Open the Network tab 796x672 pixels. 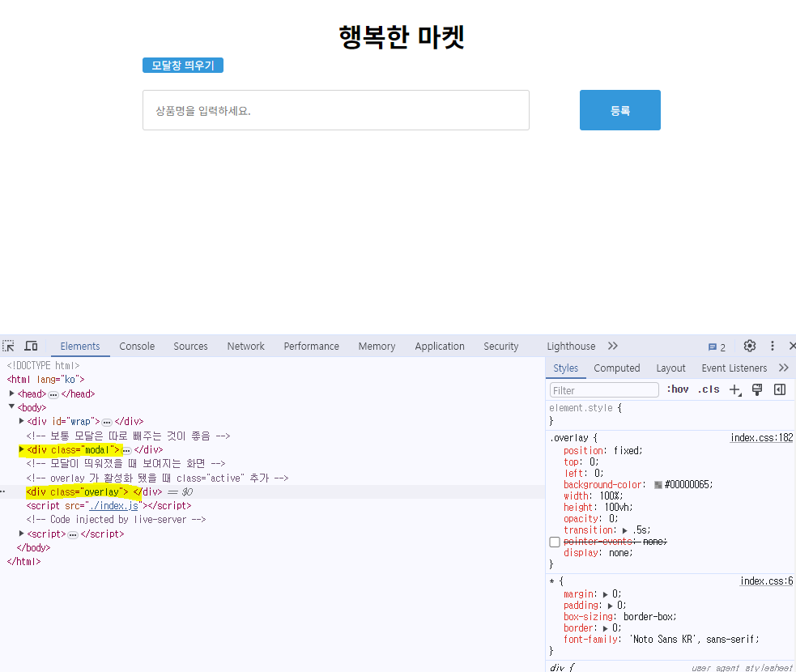(x=245, y=347)
